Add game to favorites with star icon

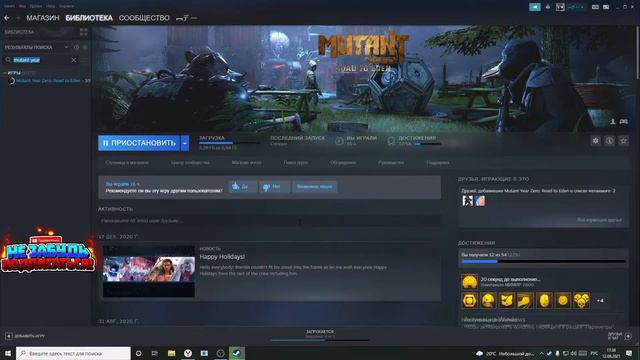tap(624, 141)
